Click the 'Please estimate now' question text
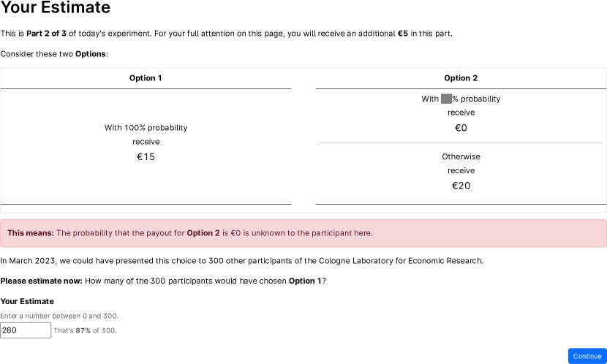Screen dimensions: 607x364 click(163, 281)
